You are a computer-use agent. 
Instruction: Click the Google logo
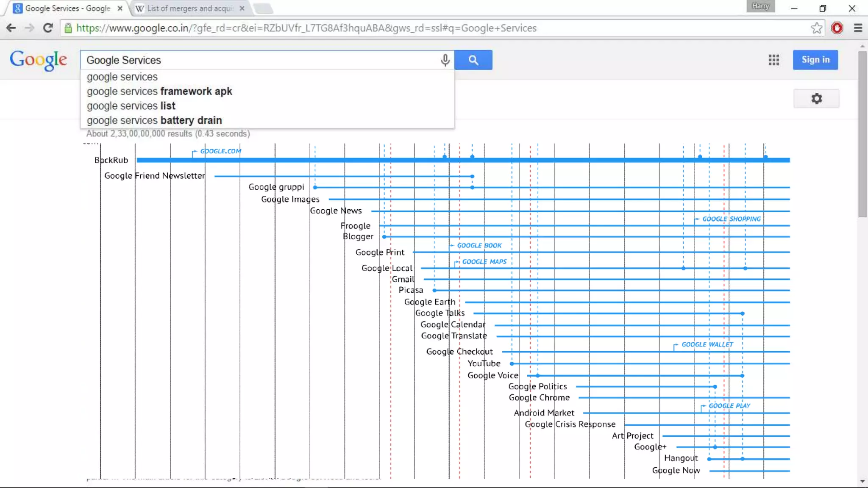coord(39,60)
